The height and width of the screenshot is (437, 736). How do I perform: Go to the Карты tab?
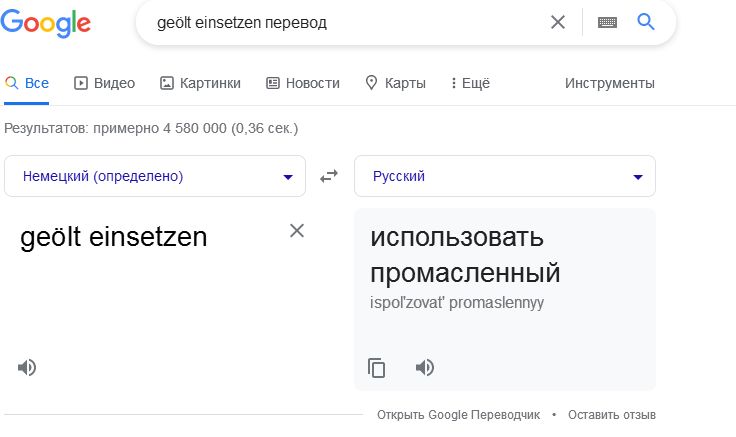(x=396, y=83)
